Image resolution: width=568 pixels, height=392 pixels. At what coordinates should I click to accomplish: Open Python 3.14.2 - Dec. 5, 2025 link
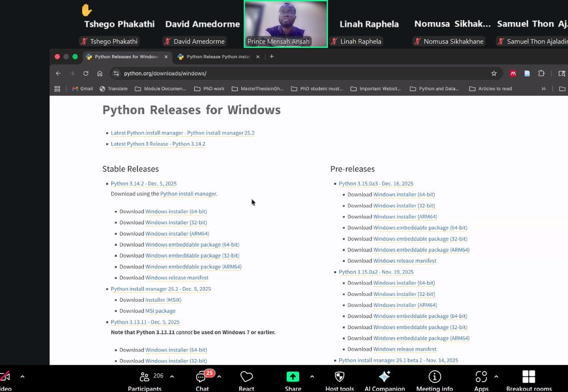click(x=144, y=183)
